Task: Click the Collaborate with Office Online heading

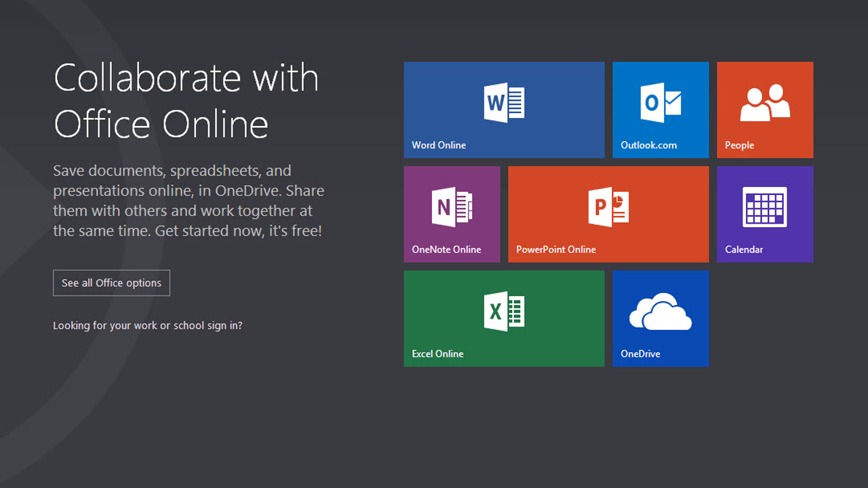Action: tap(186, 100)
